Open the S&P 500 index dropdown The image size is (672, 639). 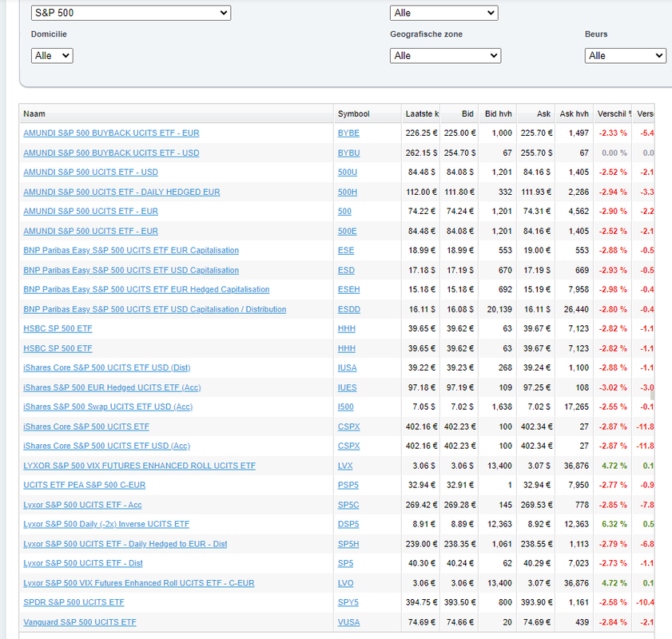tap(131, 13)
